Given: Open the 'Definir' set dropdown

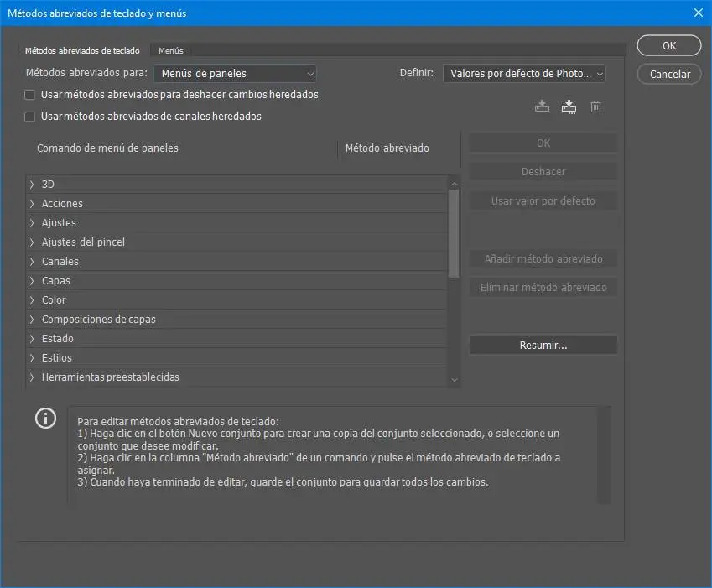Looking at the screenshot, I should pyautogui.click(x=524, y=74).
